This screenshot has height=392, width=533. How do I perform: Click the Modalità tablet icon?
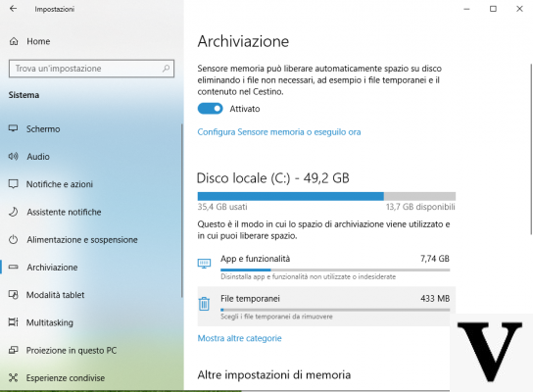[x=14, y=295]
